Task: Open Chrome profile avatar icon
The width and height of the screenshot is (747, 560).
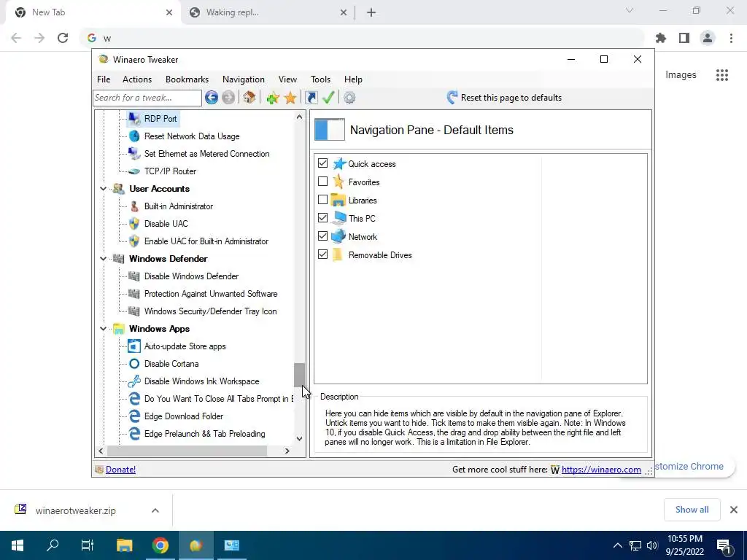Action: coord(708,38)
